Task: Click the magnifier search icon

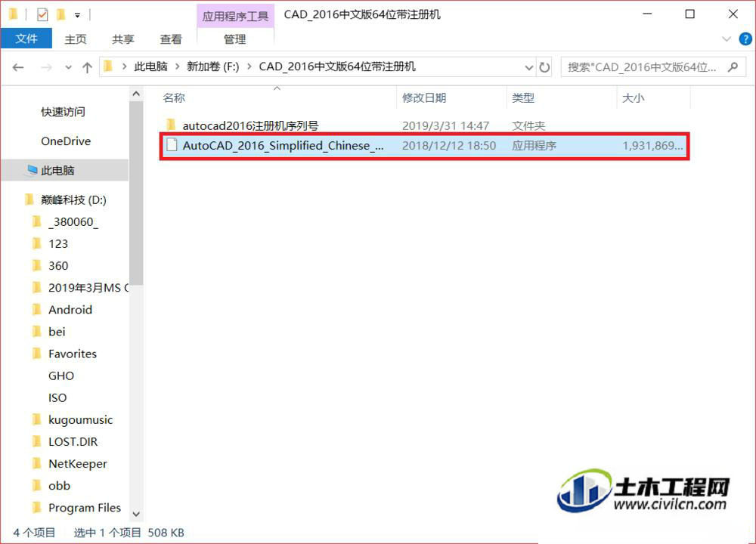Action: coord(733,67)
